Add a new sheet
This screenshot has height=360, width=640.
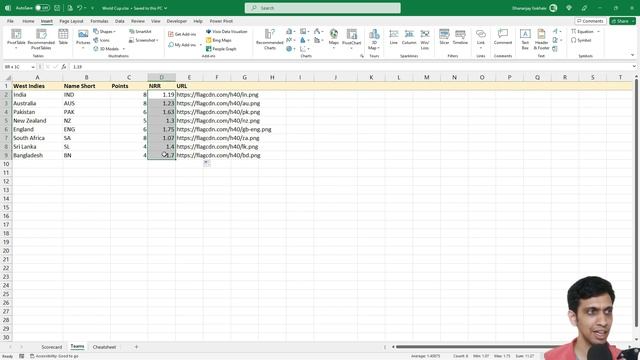point(136,347)
